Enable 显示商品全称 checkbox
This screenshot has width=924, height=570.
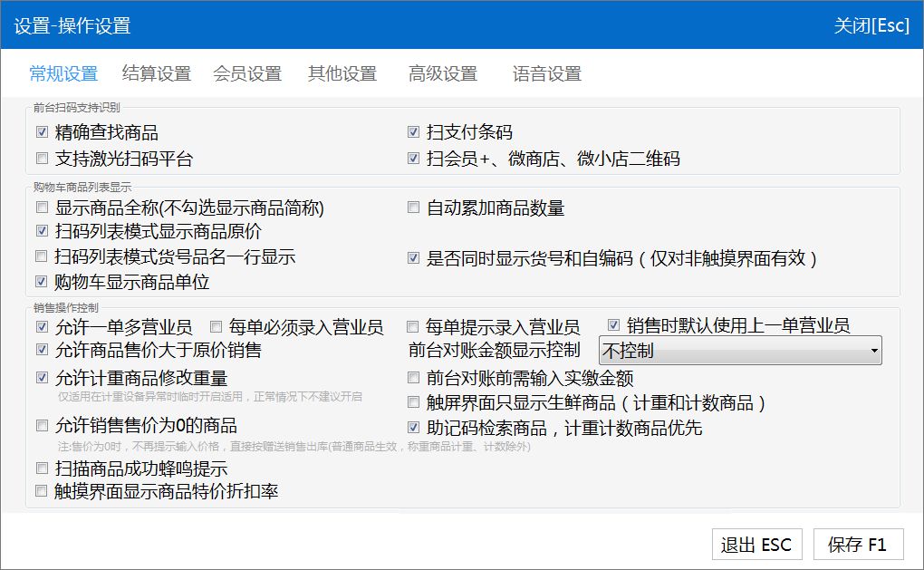pos(42,208)
